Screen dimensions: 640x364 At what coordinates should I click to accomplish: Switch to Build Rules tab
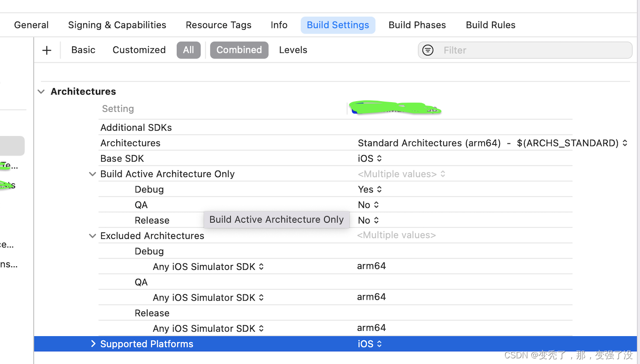pyautogui.click(x=491, y=25)
